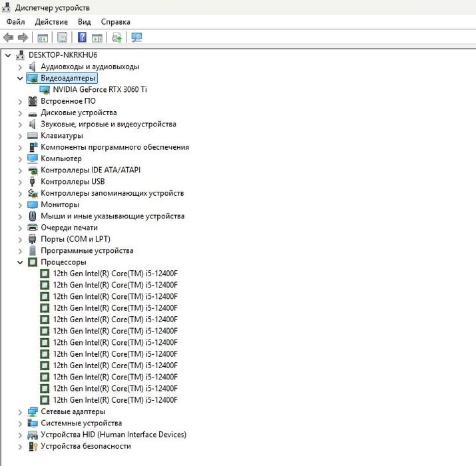This screenshot has width=476, height=466.
Task: Click the Properties toolbar icon
Action: pyautogui.click(x=62, y=38)
